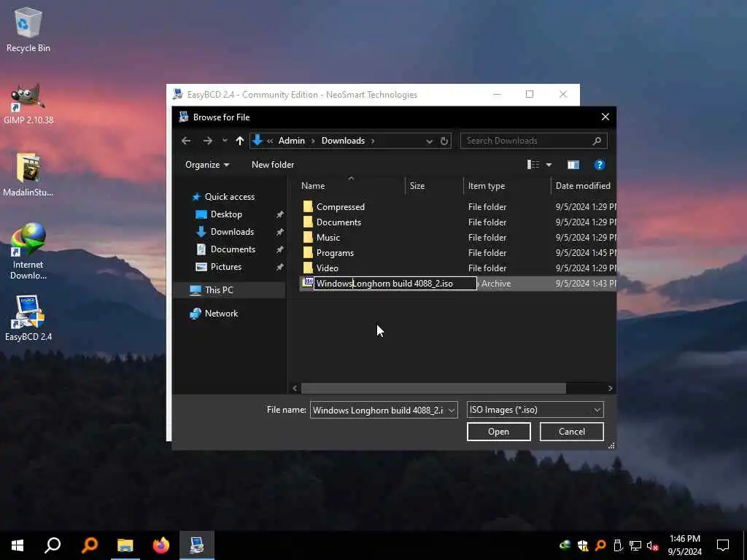Viewport: 747px width, 560px height.
Task: Launch the GIMP 2.10.38 desktop shortcut
Action: coord(28,104)
